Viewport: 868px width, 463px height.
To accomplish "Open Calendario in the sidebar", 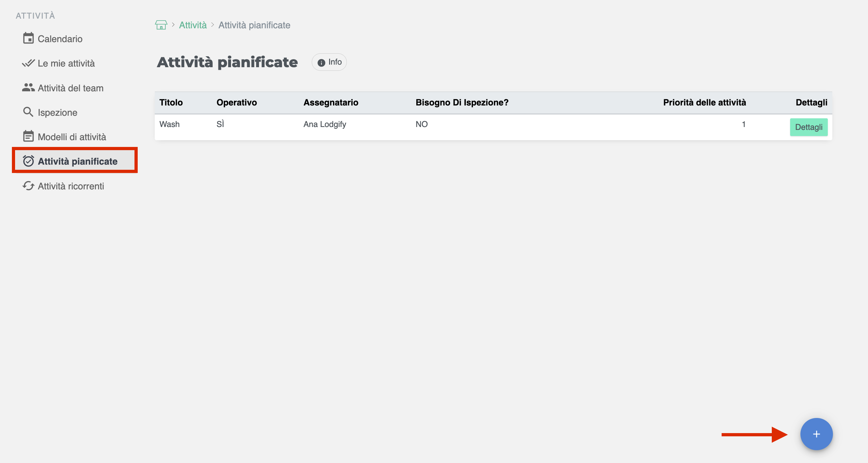I will 60,39.
